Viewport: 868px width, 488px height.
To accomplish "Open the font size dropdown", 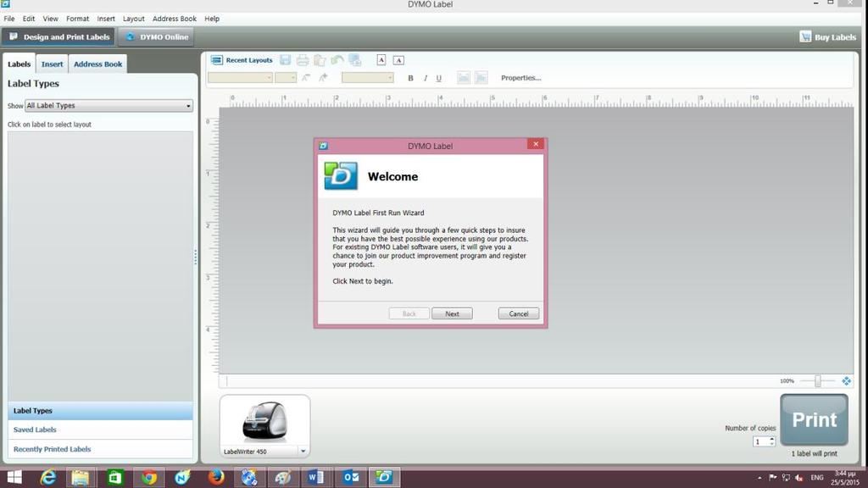I will coord(286,78).
